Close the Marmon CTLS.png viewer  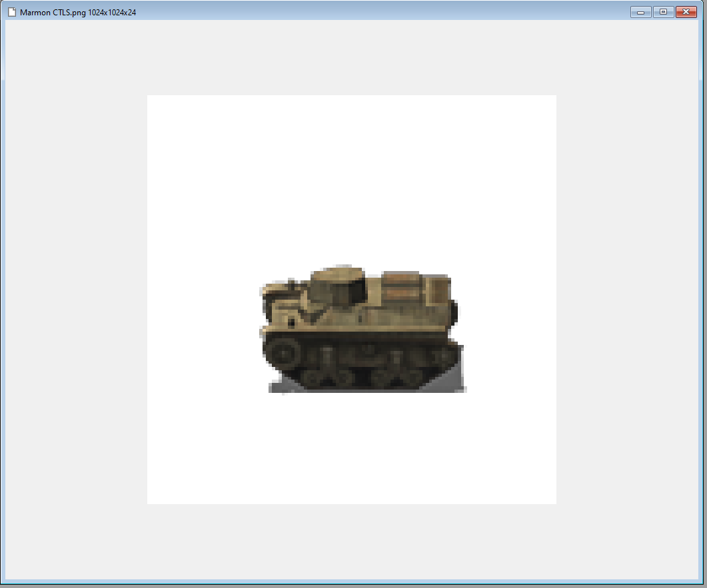[x=686, y=11]
